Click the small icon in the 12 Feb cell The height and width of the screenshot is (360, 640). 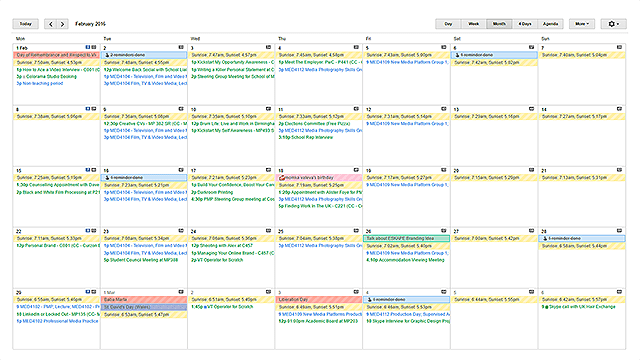pos(444,109)
